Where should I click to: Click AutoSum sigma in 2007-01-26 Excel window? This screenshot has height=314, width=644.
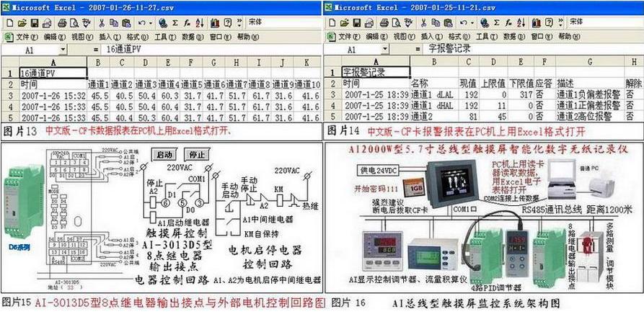point(175,23)
